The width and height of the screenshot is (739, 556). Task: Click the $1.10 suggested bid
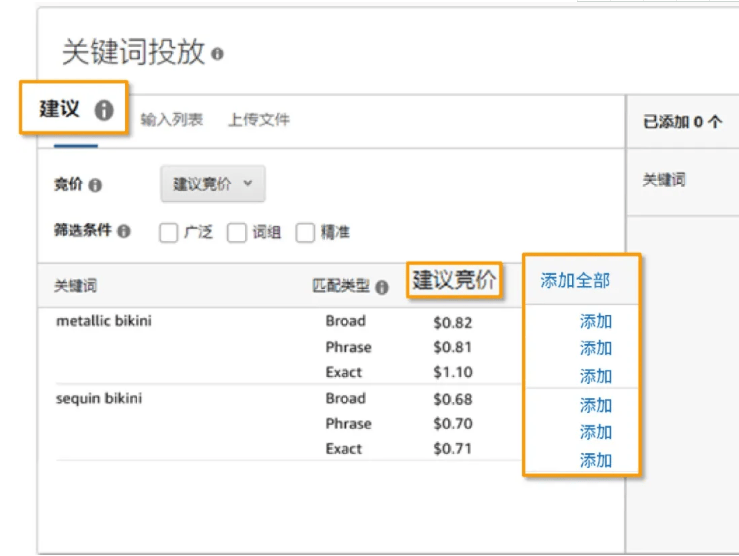(x=453, y=372)
